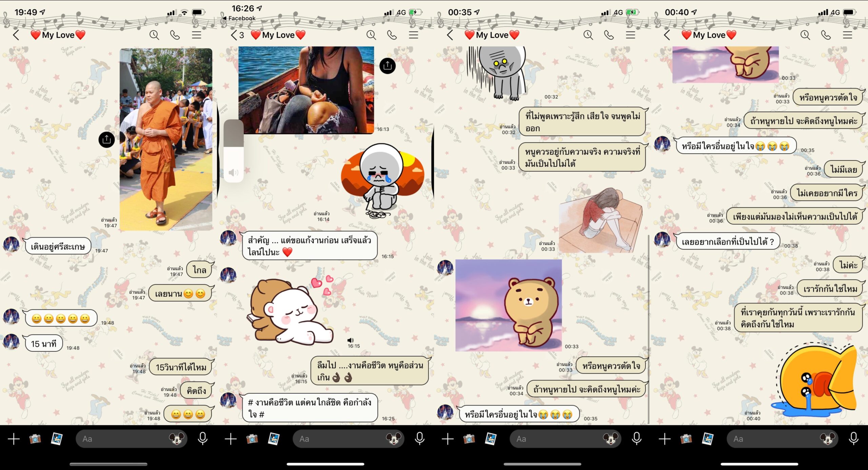Focus the Aa message field in 19:49 screen

(x=122, y=439)
